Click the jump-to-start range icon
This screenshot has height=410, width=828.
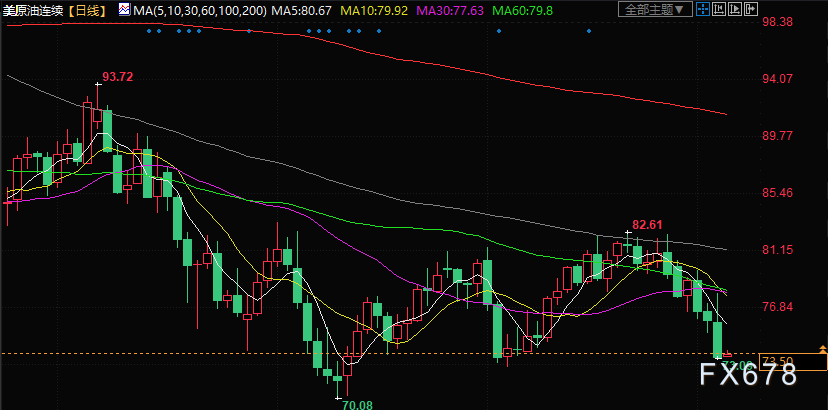point(719,9)
